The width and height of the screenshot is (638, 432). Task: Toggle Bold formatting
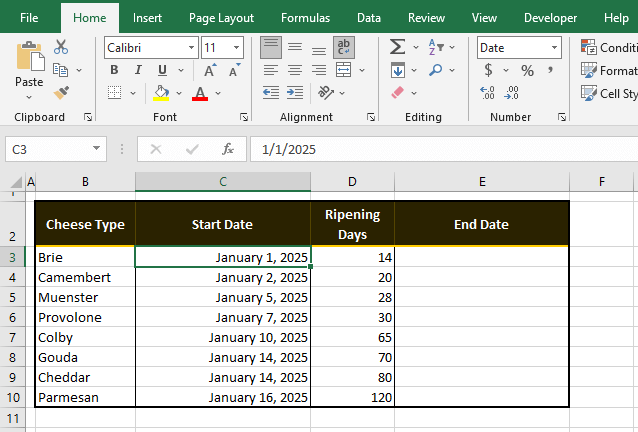(113, 70)
